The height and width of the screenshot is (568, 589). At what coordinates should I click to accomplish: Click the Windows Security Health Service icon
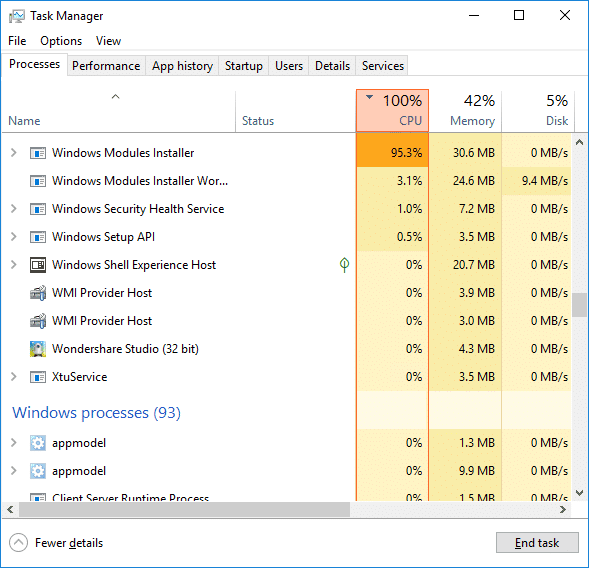coord(38,209)
